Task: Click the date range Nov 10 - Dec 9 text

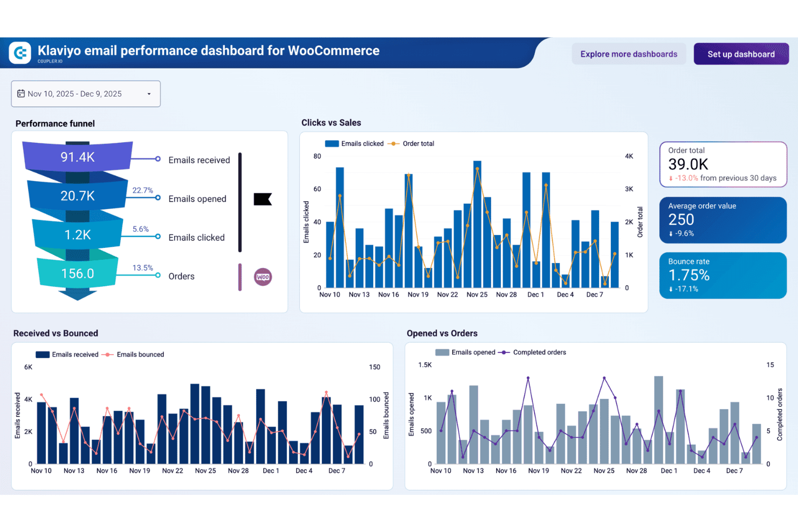Action: pyautogui.click(x=74, y=94)
